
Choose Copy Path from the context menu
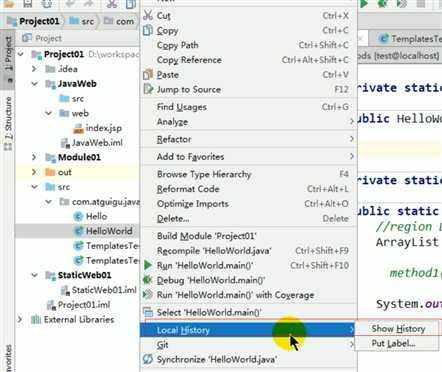coord(249,45)
